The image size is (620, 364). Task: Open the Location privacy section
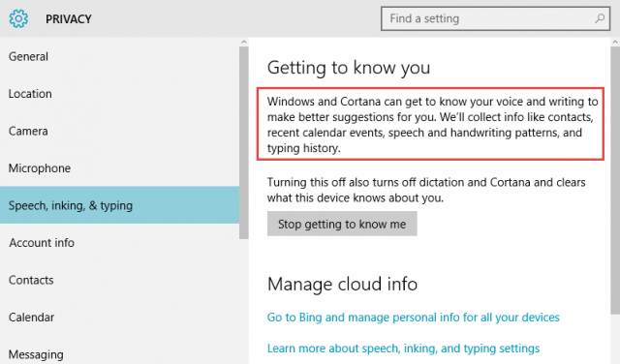(x=119, y=94)
